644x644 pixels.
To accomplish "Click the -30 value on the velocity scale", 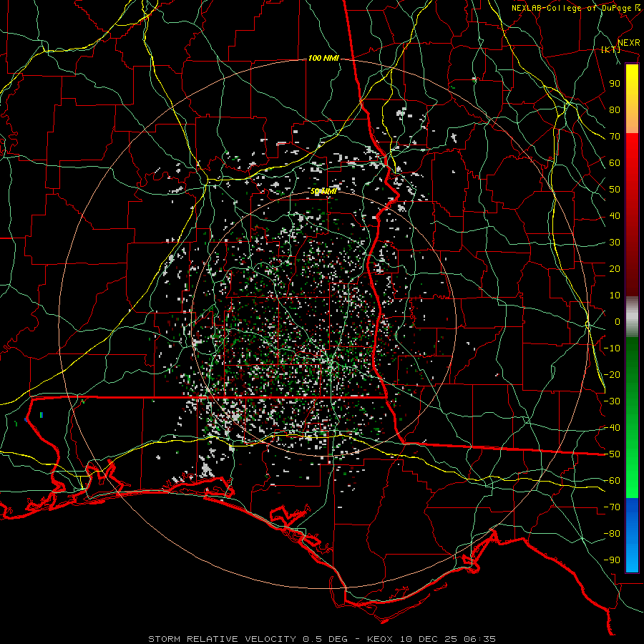I will [x=612, y=401].
